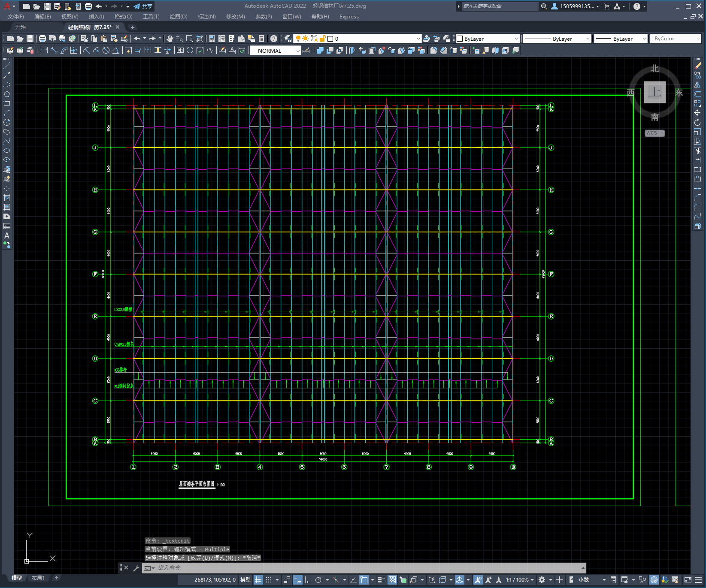The image size is (706, 588).
Task: Open the 绘图(D) menu
Action: [x=179, y=17]
